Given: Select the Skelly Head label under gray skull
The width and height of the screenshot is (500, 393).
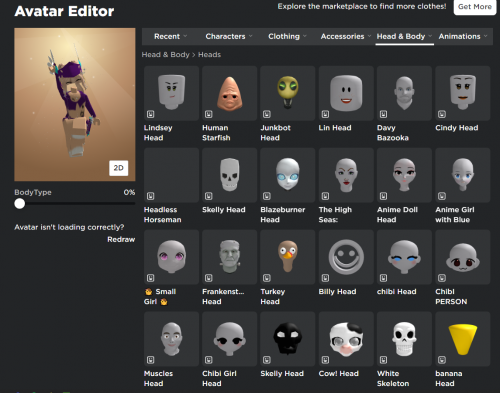Looking at the screenshot, I should click(224, 210).
